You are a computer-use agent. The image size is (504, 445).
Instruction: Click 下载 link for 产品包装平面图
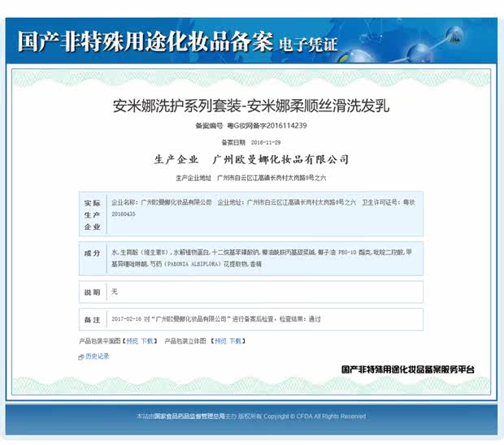click(x=147, y=341)
